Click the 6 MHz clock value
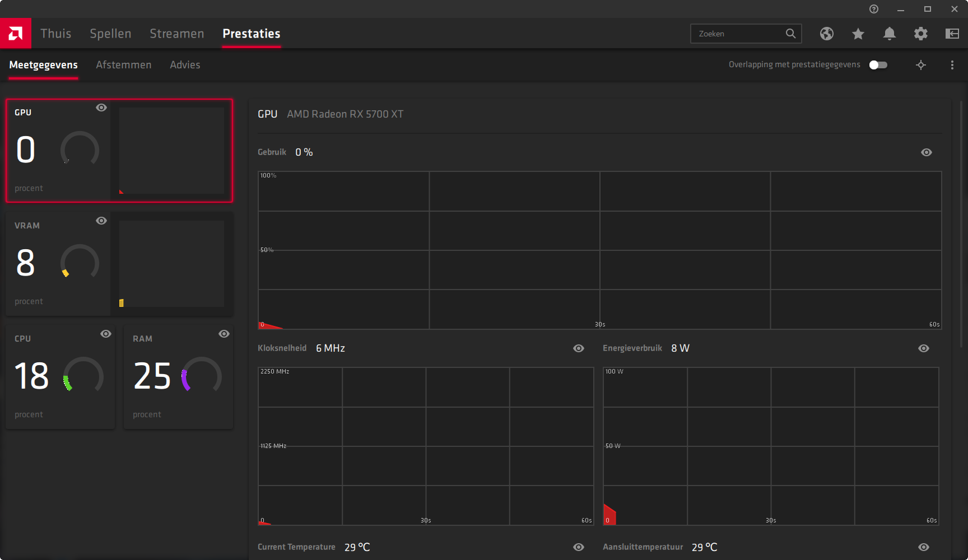 click(331, 348)
